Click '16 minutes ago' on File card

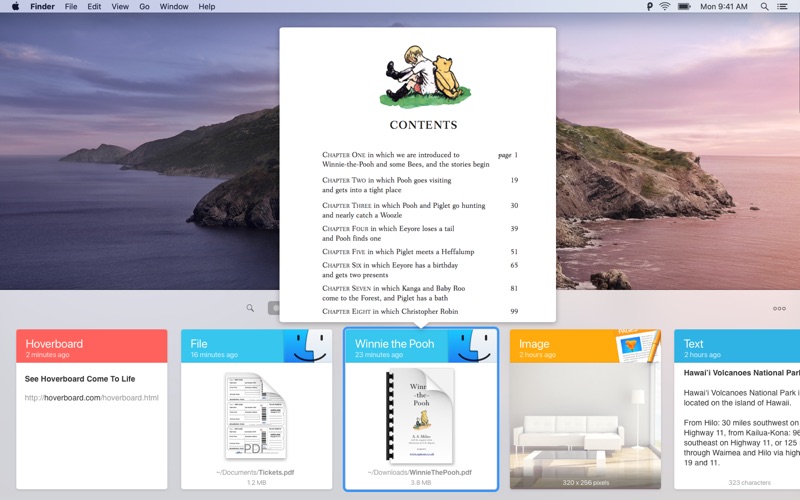click(214, 355)
